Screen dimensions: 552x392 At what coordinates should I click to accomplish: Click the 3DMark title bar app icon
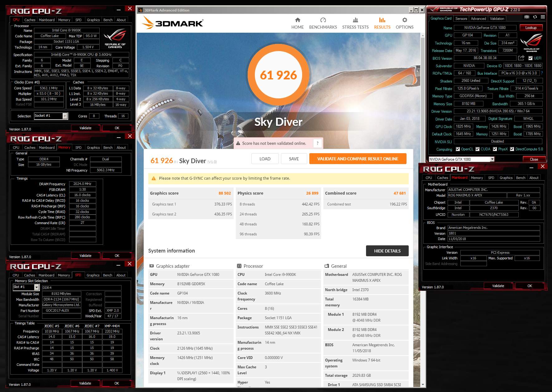[x=140, y=10]
